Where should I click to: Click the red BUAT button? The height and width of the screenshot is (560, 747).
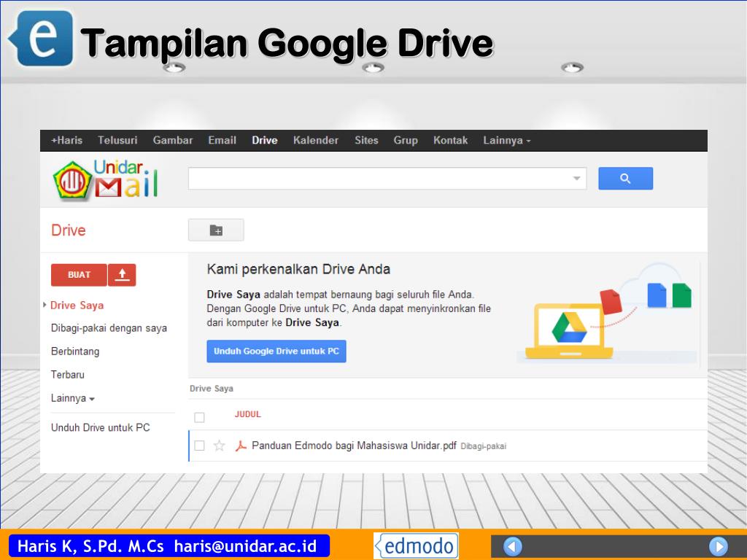79,275
